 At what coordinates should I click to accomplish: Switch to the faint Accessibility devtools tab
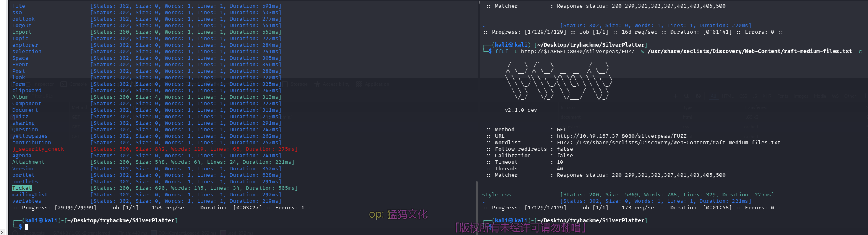click(x=332, y=84)
